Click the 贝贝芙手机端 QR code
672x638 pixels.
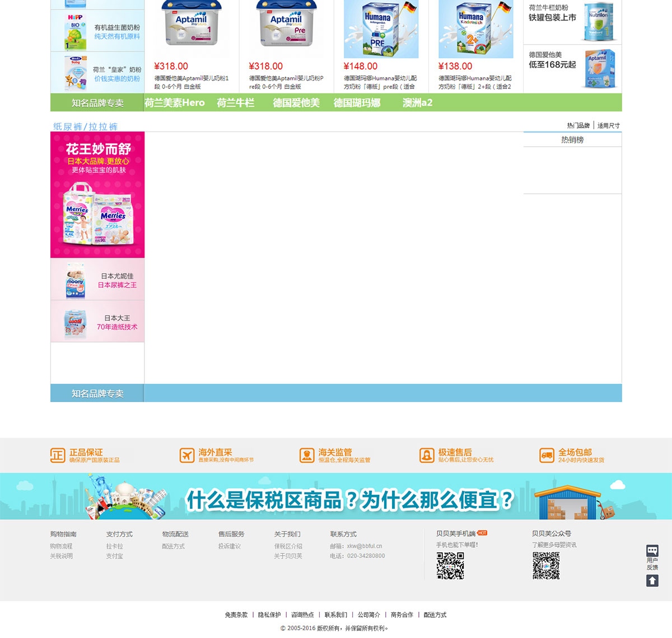point(450,566)
